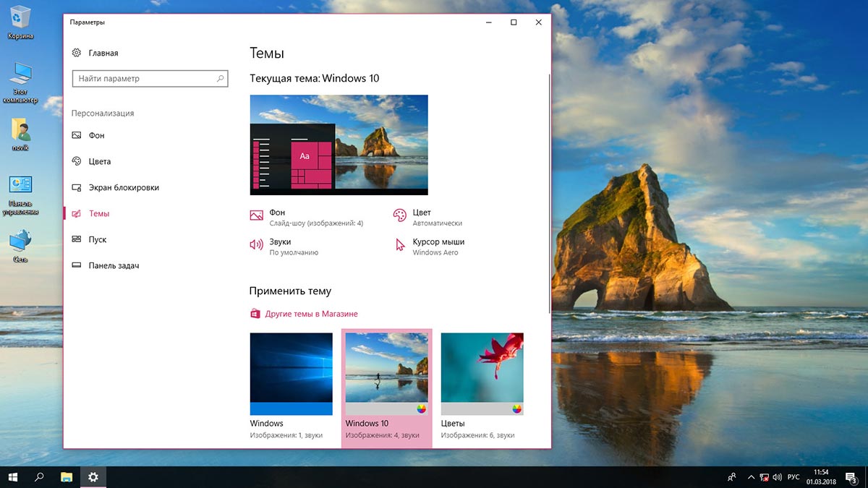Click the Темы brush icon in sidebar

pos(77,213)
